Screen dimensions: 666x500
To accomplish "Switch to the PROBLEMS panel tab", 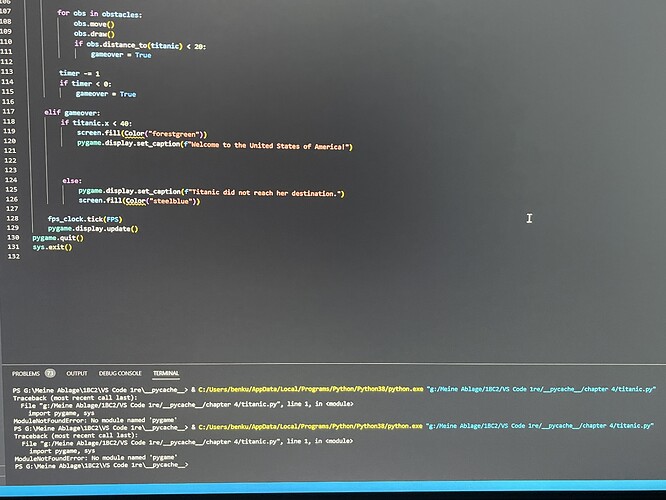I will tap(25, 373).
